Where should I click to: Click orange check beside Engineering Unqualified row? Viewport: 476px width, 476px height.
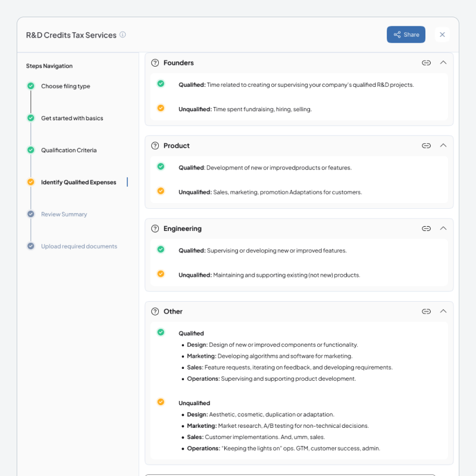[161, 274]
